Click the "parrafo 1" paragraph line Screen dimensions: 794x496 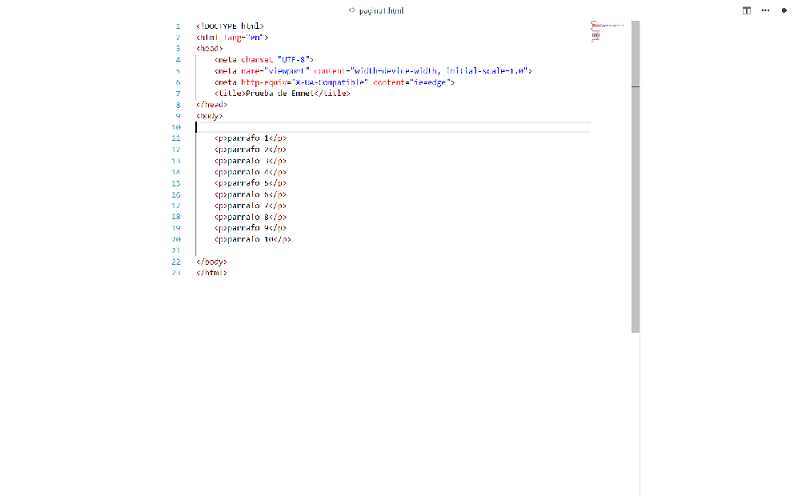250,138
